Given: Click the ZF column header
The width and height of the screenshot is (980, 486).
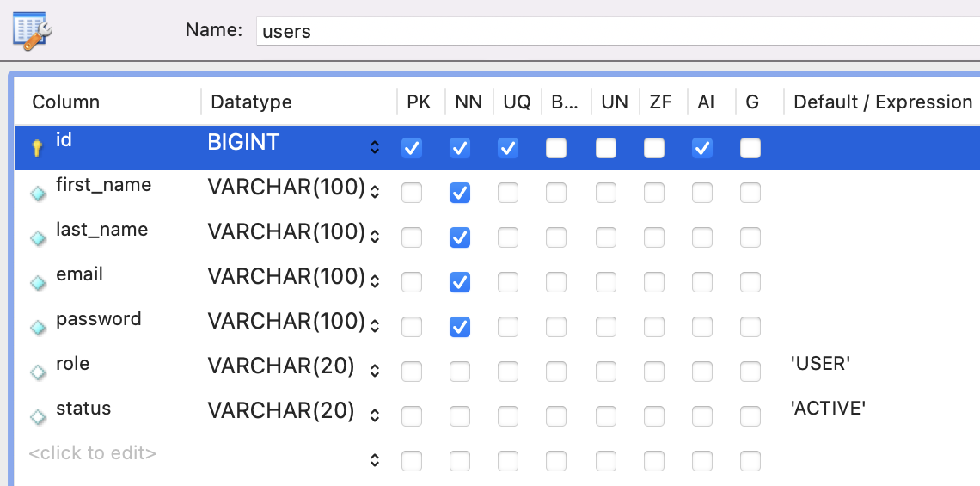Looking at the screenshot, I should (x=660, y=102).
